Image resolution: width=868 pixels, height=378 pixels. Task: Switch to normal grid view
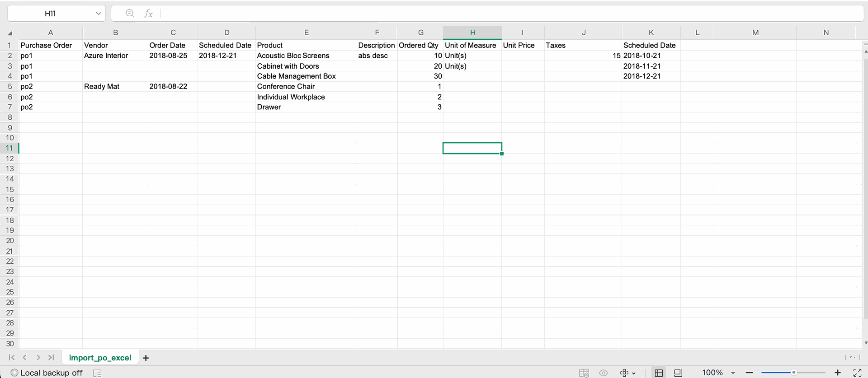pyautogui.click(x=659, y=373)
